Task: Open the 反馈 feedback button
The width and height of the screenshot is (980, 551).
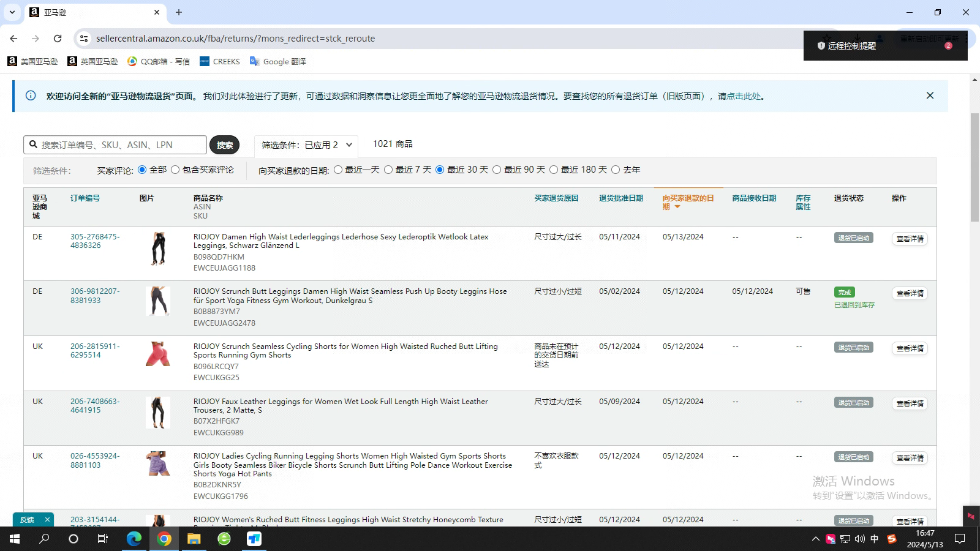Action: coord(27,520)
